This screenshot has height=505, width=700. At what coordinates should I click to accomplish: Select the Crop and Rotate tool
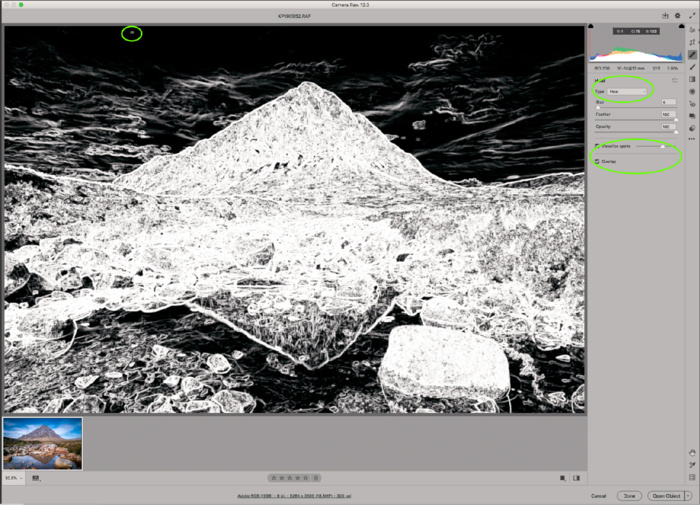[x=692, y=42]
